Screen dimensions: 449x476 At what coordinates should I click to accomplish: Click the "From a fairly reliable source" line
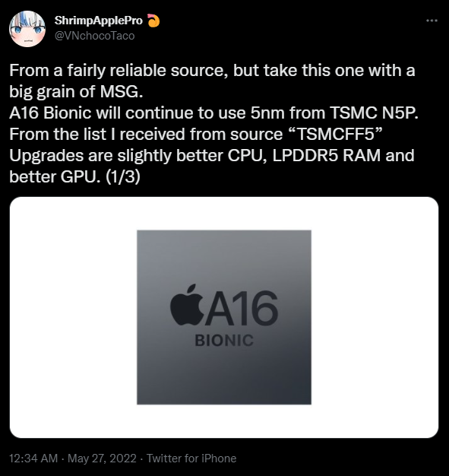coord(119,71)
